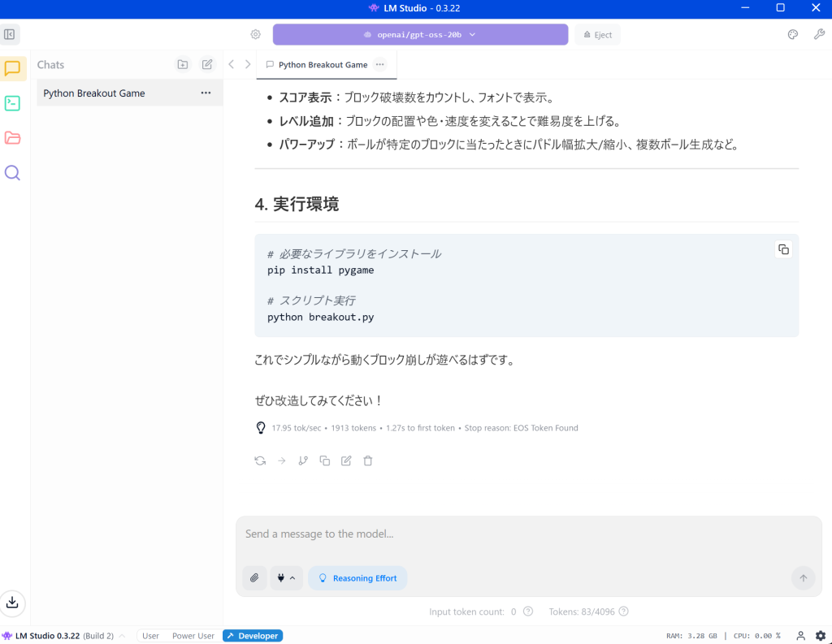Open options menu for Python Breakout Game chat
Viewport: 832px width, 644px height.
pyautogui.click(x=206, y=93)
